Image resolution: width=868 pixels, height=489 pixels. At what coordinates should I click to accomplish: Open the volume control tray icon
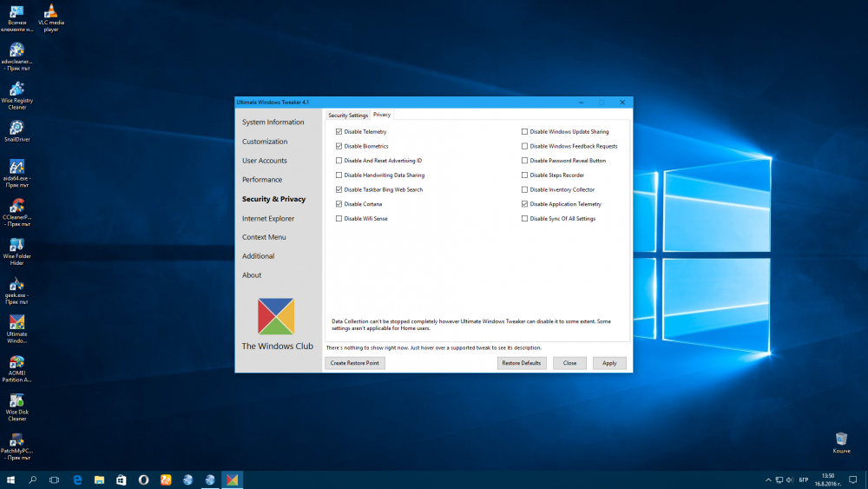[790, 479]
